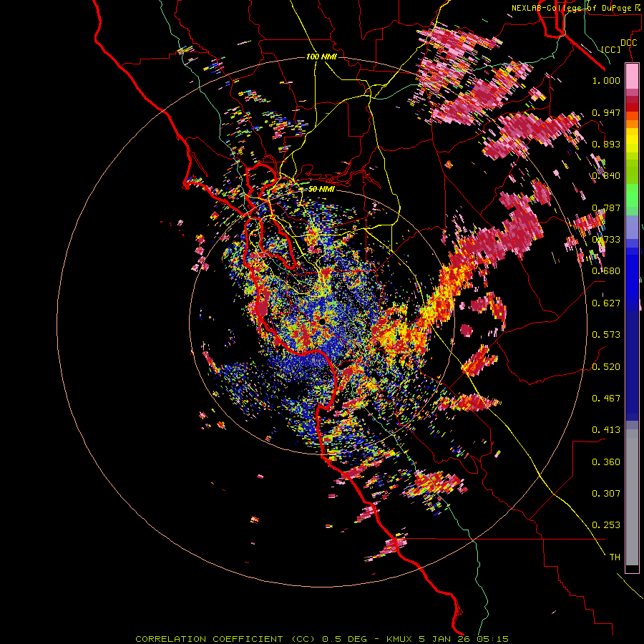The width and height of the screenshot is (644, 644).
Task: Select the 0.787 scale value
Action: coord(606,208)
